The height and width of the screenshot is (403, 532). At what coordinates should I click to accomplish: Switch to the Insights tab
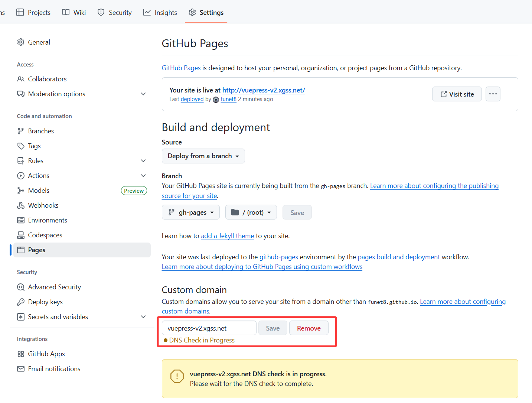[160, 13]
